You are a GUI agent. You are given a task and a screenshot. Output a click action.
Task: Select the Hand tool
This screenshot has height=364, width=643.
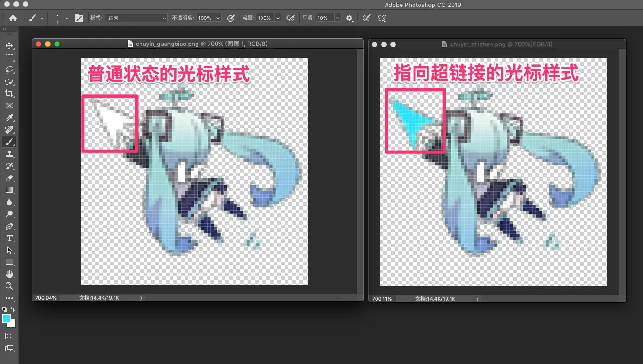tap(9, 274)
